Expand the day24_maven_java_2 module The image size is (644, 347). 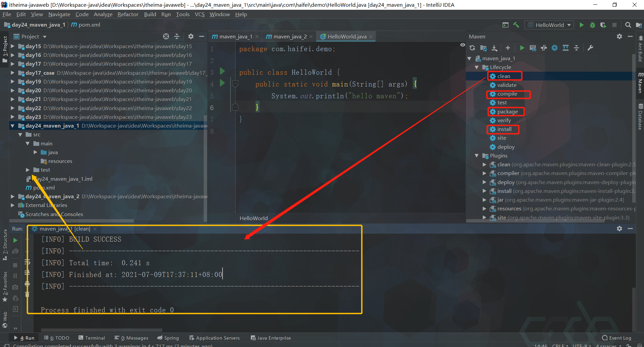[x=13, y=197]
